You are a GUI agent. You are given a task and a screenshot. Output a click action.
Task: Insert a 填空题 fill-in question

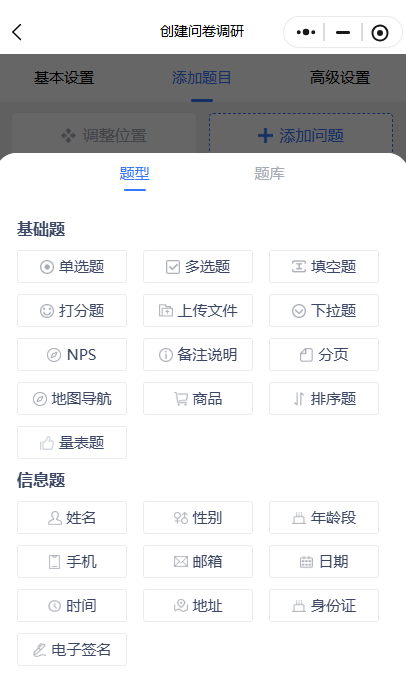(x=324, y=266)
